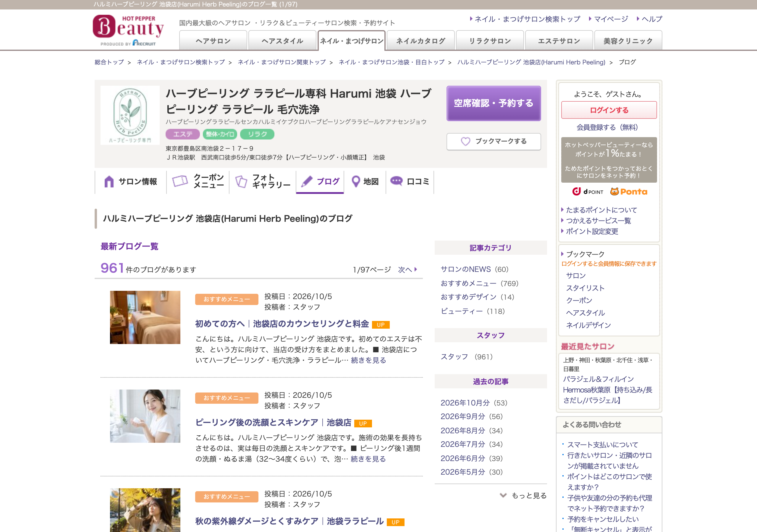Open the フォトギャラリー tab

(x=263, y=181)
